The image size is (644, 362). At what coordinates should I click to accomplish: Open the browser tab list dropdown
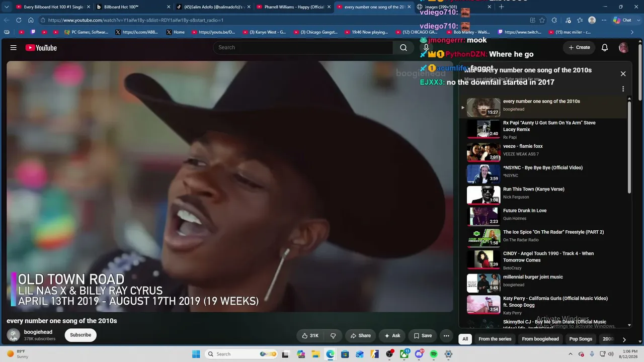tap(7, 7)
